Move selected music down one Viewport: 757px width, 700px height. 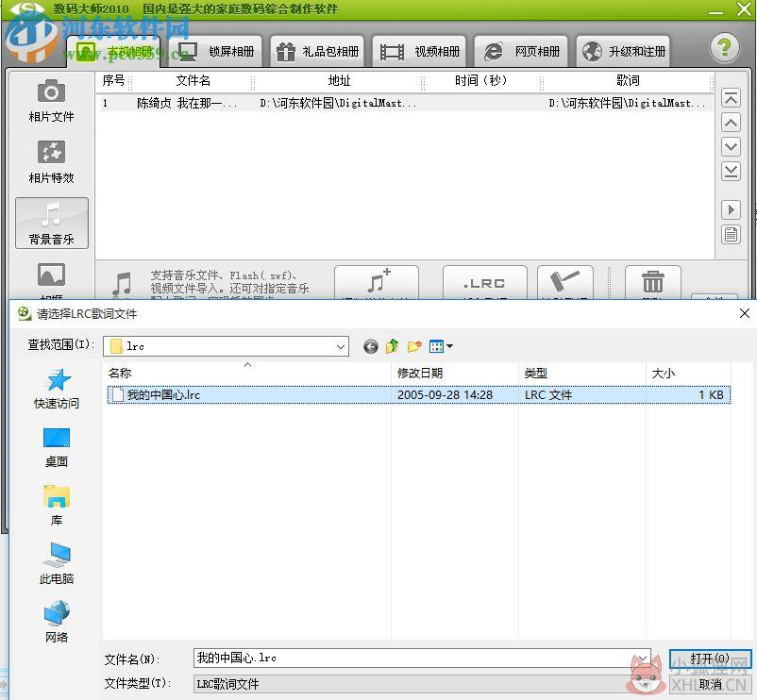tap(731, 146)
